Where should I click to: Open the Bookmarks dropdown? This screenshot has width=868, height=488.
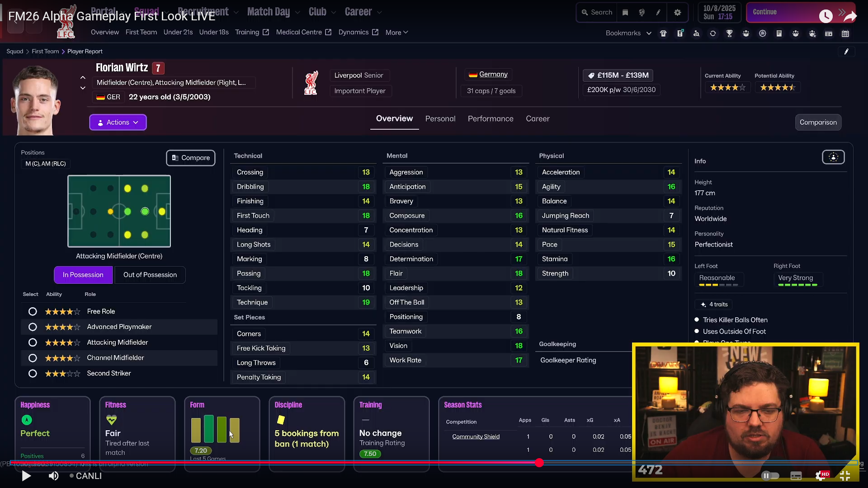[628, 33]
